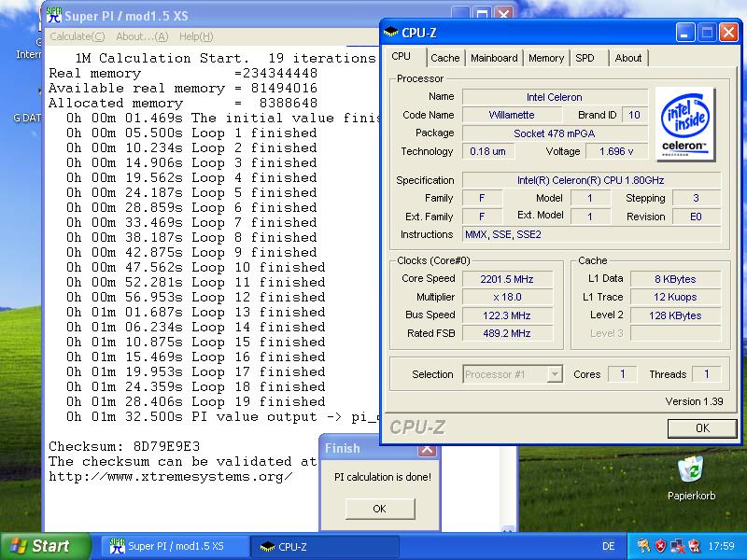Click the Rated FSB value 489.2 MHz

coord(507,333)
